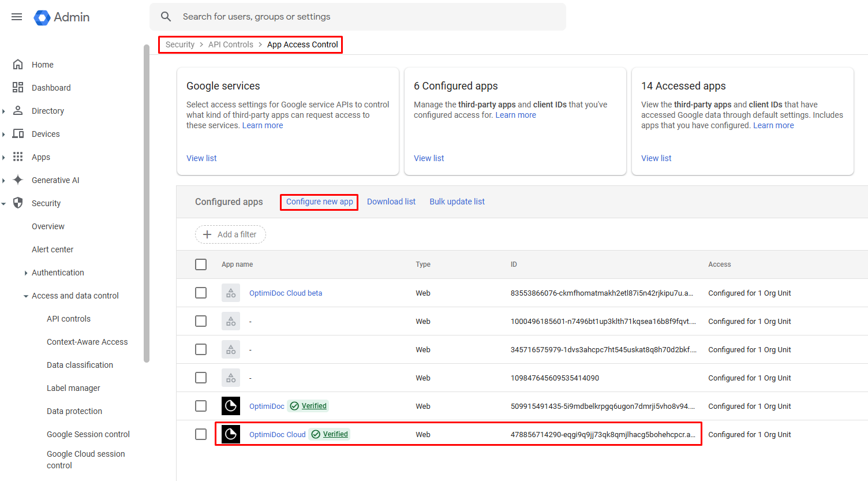The image size is (868, 481).
Task: Open Data protection in sidebar
Action: pos(74,411)
